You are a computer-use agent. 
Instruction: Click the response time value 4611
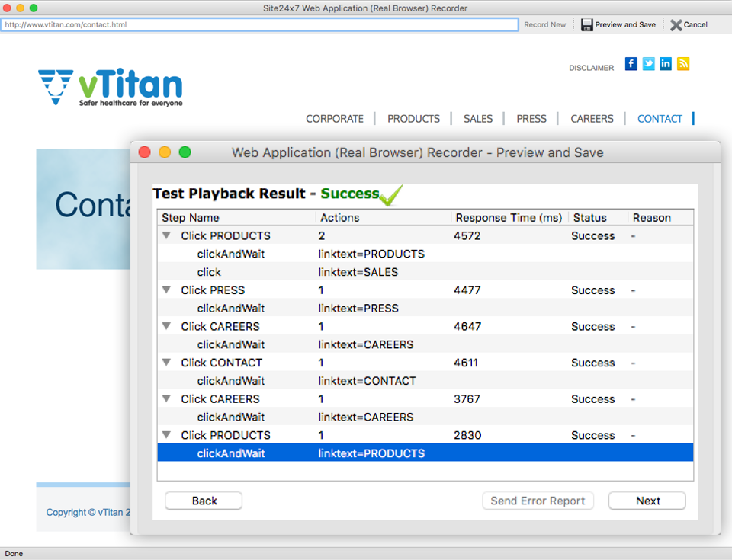pos(465,363)
